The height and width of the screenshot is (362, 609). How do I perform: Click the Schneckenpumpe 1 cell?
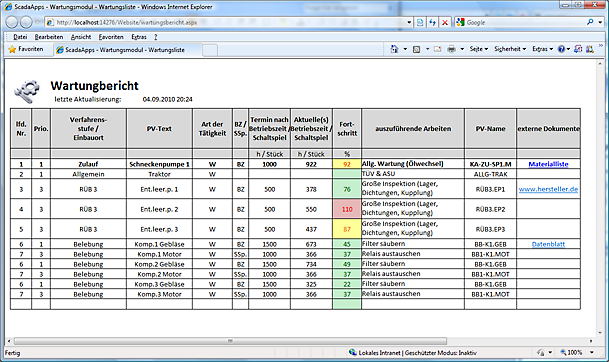159,164
